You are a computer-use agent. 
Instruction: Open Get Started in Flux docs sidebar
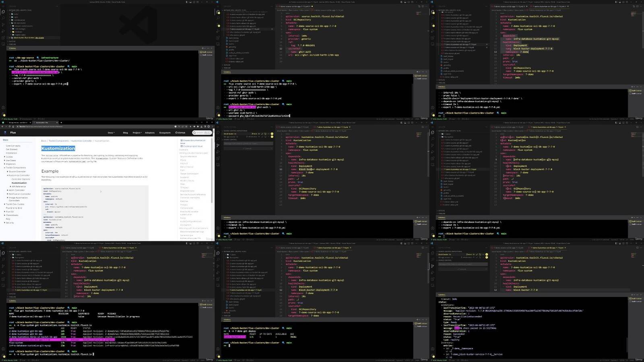point(12,149)
